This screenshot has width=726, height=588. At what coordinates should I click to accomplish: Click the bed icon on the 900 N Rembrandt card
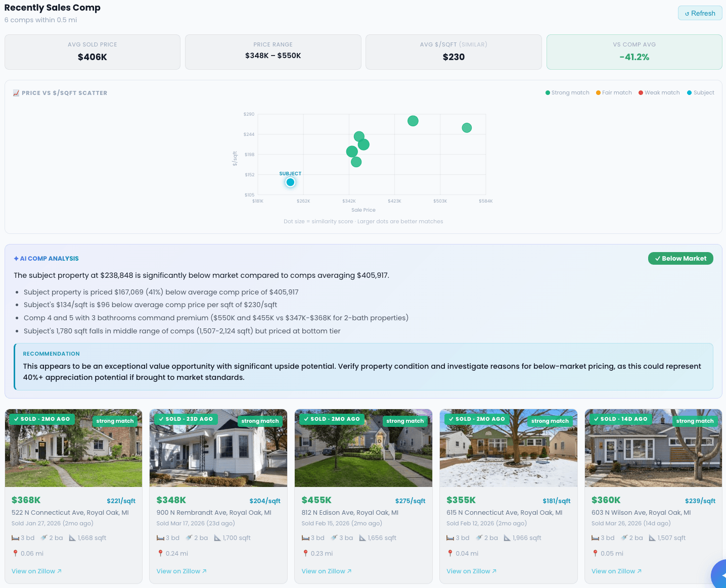coord(160,537)
